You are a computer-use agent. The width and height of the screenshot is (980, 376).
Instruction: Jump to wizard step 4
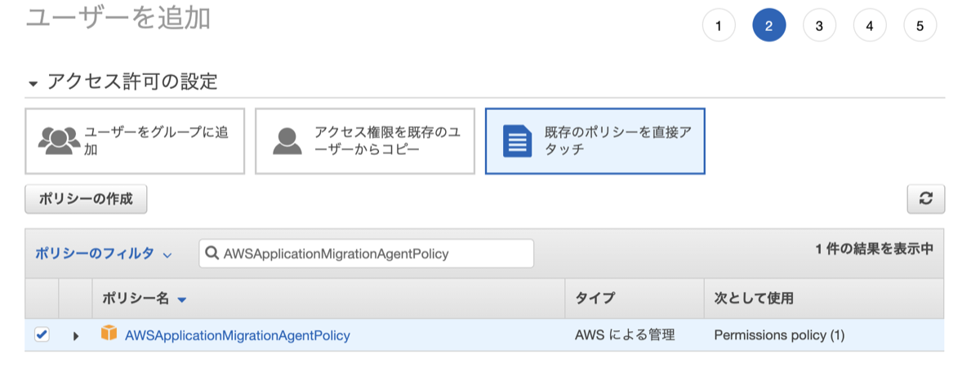pyautogui.click(x=870, y=26)
